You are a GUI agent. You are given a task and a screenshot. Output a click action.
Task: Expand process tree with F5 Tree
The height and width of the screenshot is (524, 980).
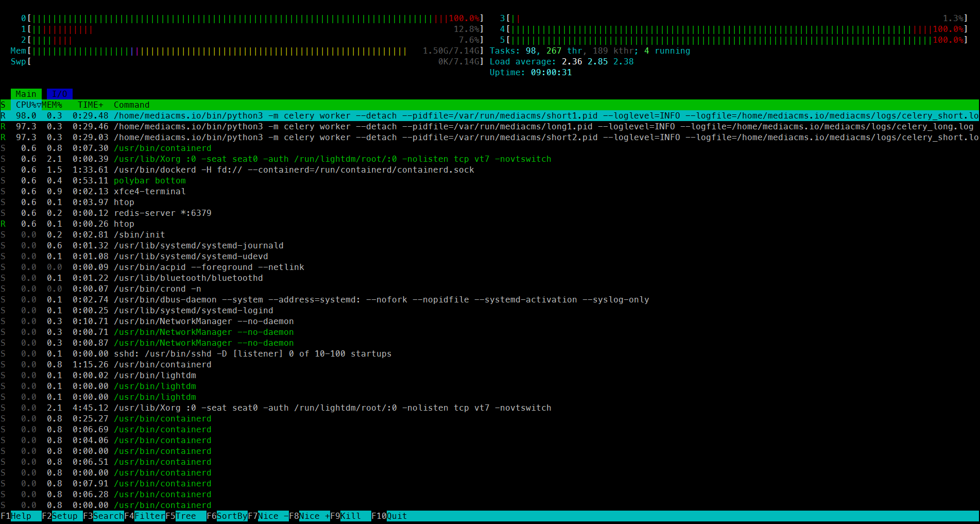(185, 516)
